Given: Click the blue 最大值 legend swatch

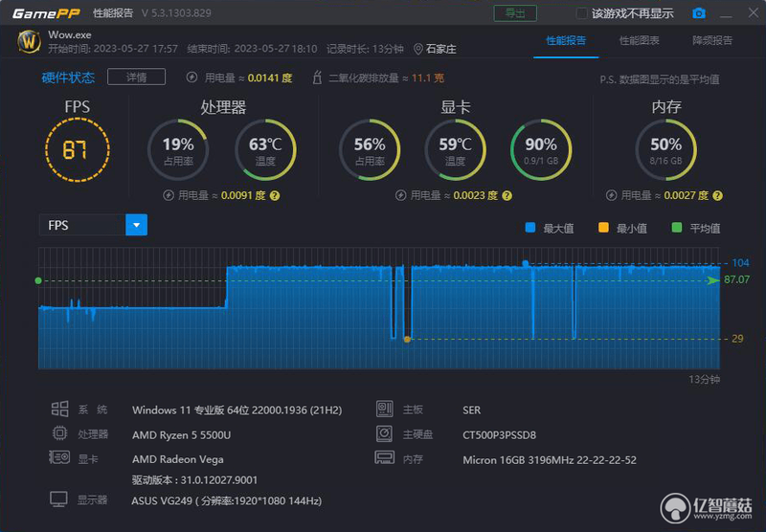Looking at the screenshot, I should (530, 228).
